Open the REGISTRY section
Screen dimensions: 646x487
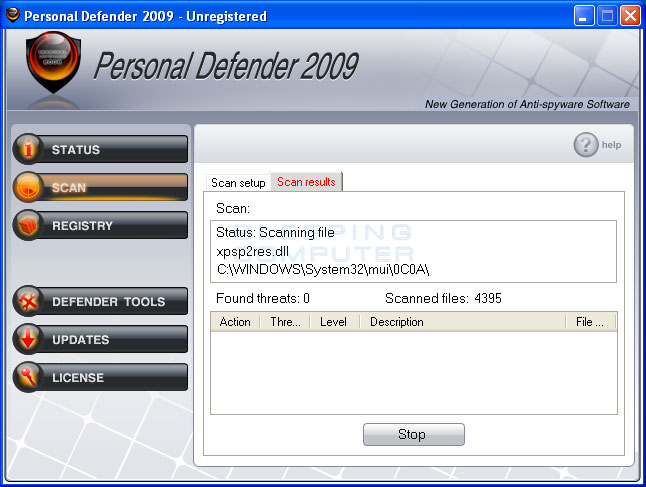[x=100, y=225]
